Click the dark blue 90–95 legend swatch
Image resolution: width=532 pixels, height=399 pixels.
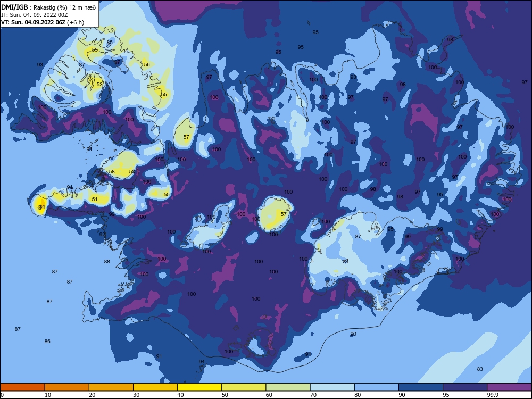[421, 387]
